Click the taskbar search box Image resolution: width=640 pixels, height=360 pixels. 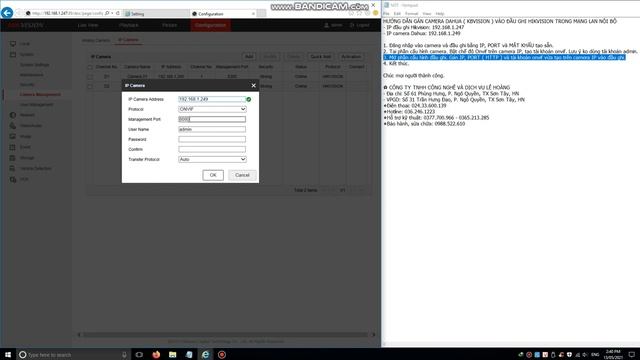click(x=73, y=355)
